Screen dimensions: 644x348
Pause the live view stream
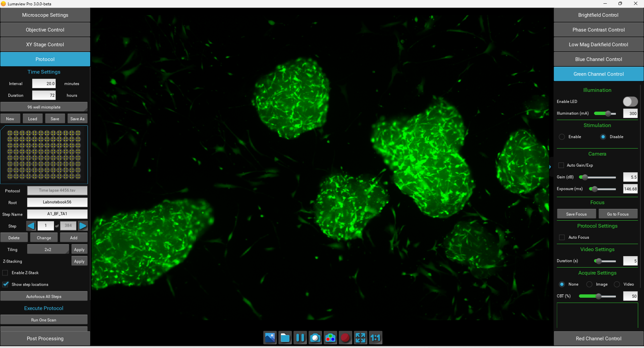click(300, 338)
